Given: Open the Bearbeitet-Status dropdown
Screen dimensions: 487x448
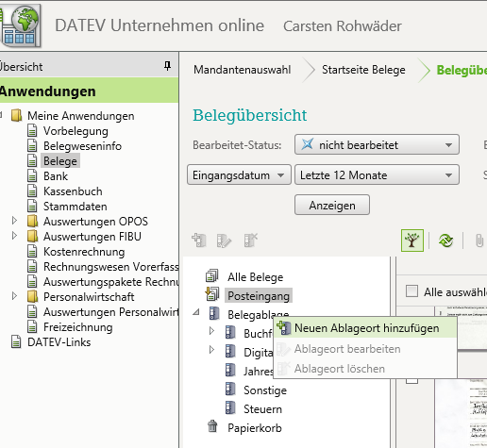Looking at the screenshot, I should click(x=377, y=144).
